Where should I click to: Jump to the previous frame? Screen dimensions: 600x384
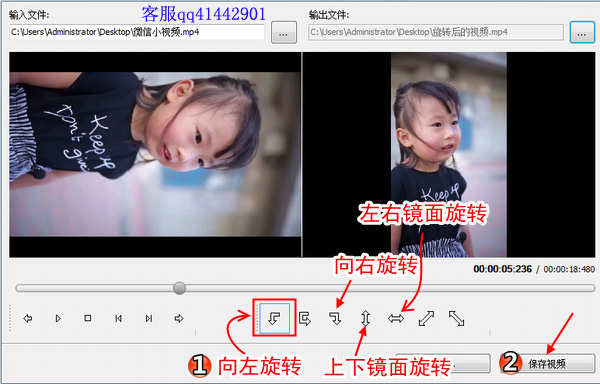click(x=118, y=318)
